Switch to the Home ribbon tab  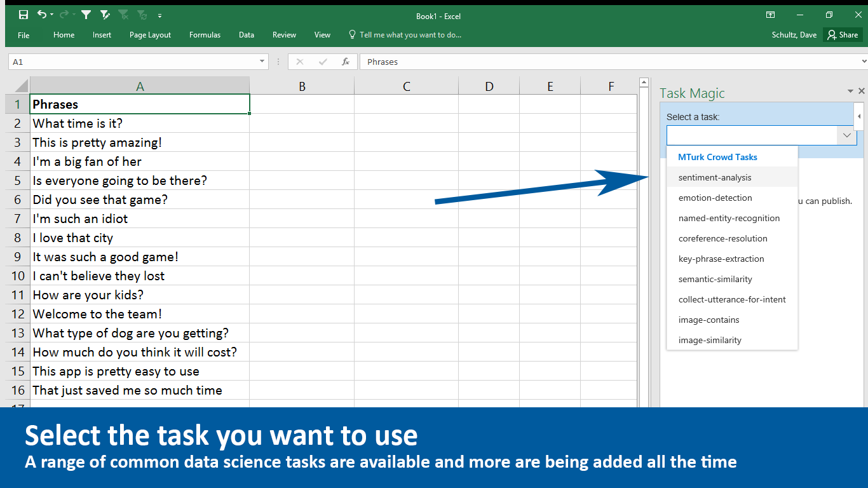tap(64, 35)
